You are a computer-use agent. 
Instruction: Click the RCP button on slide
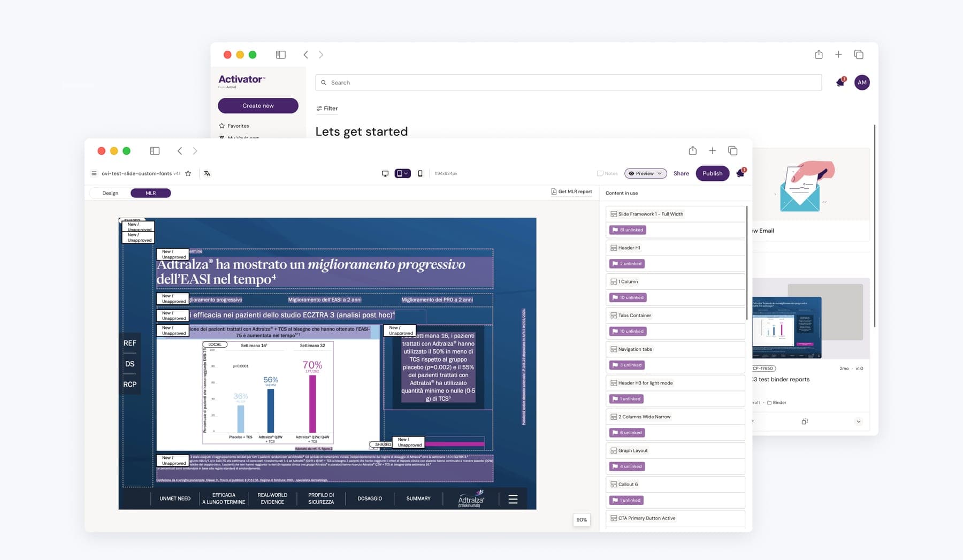tap(130, 384)
